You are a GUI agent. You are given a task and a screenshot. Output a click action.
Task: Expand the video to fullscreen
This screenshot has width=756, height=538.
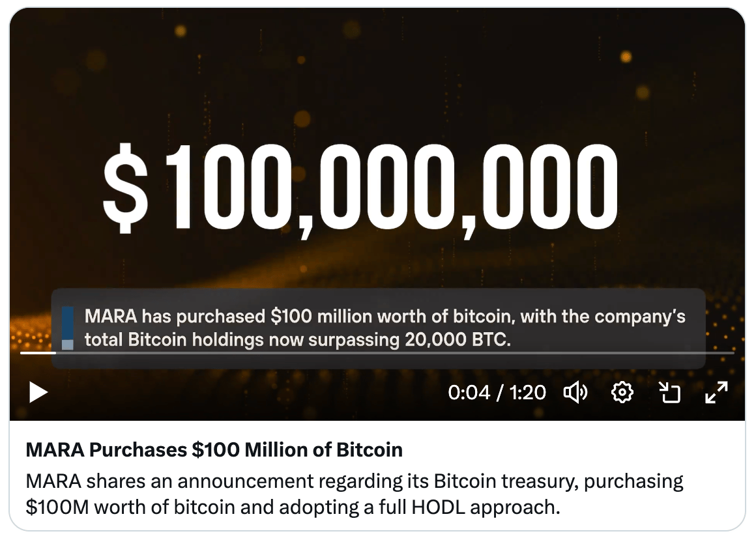[716, 393]
